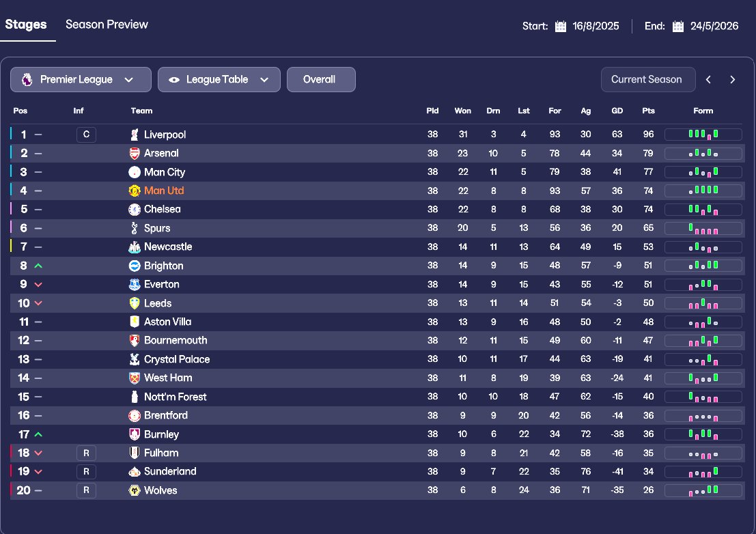Go to the previous season arrow

tap(709, 79)
